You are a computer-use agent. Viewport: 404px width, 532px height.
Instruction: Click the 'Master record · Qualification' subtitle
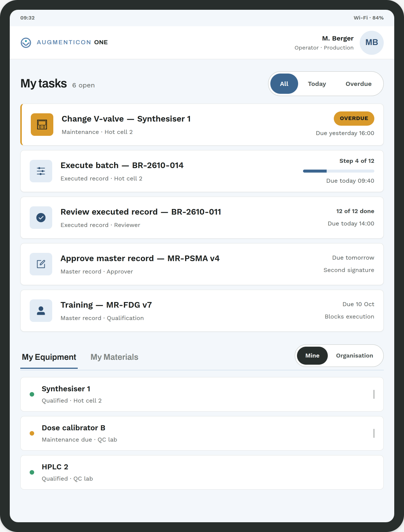click(102, 318)
